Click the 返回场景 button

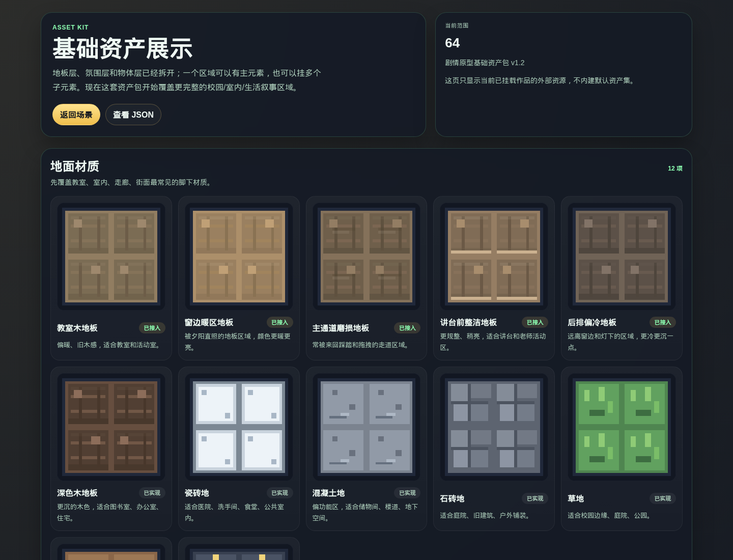[76, 115]
